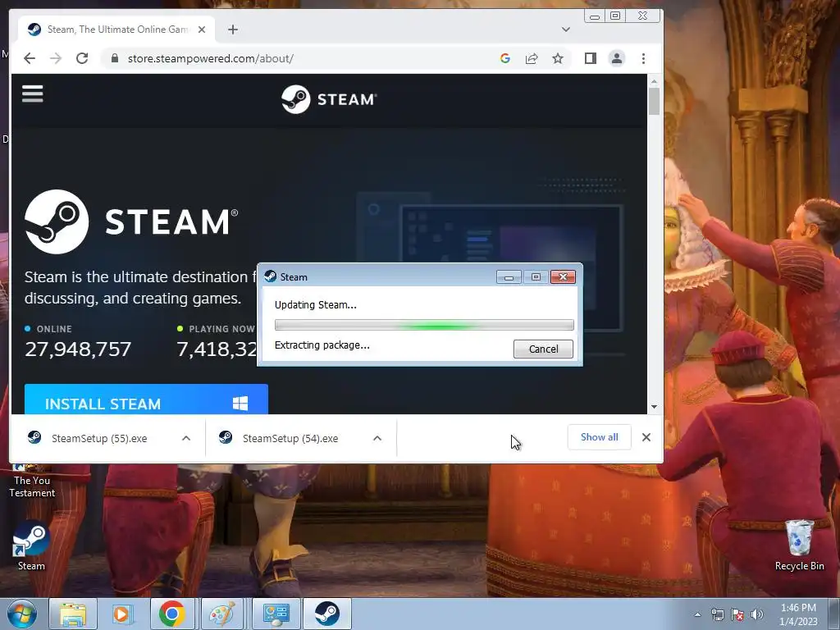
Task: Show hidden system tray icons
Action: [697, 614]
